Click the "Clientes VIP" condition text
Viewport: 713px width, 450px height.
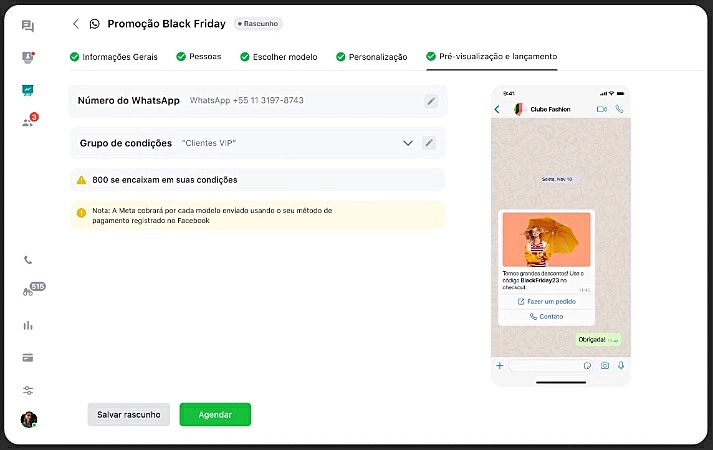click(x=209, y=143)
